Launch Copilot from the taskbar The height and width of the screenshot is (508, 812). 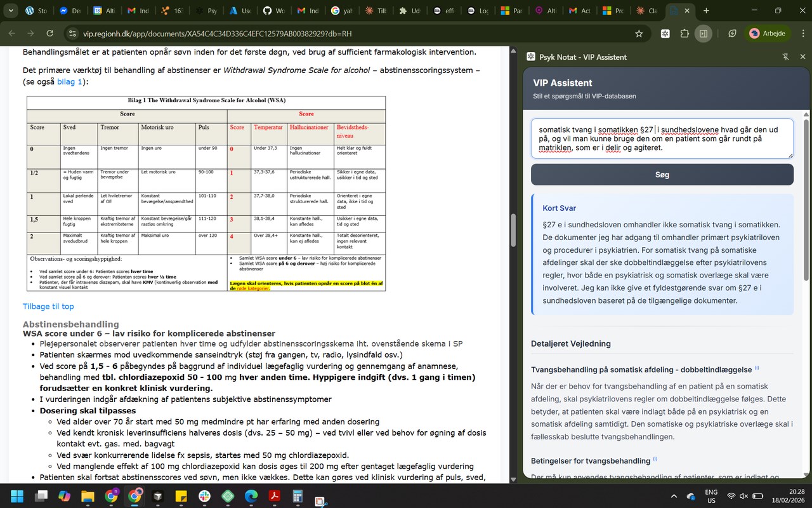pyautogui.click(x=64, y=496)
